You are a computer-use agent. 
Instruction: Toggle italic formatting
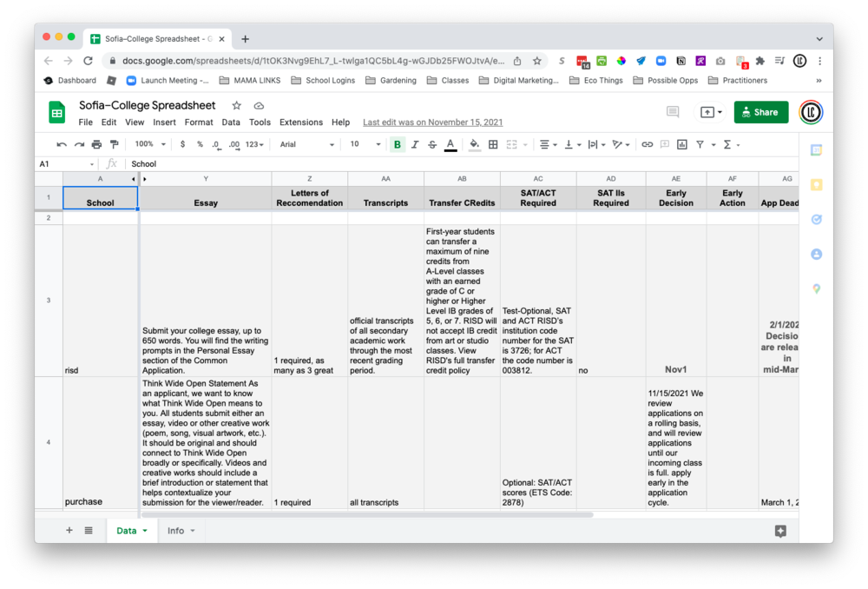click(x=415, y=144)
